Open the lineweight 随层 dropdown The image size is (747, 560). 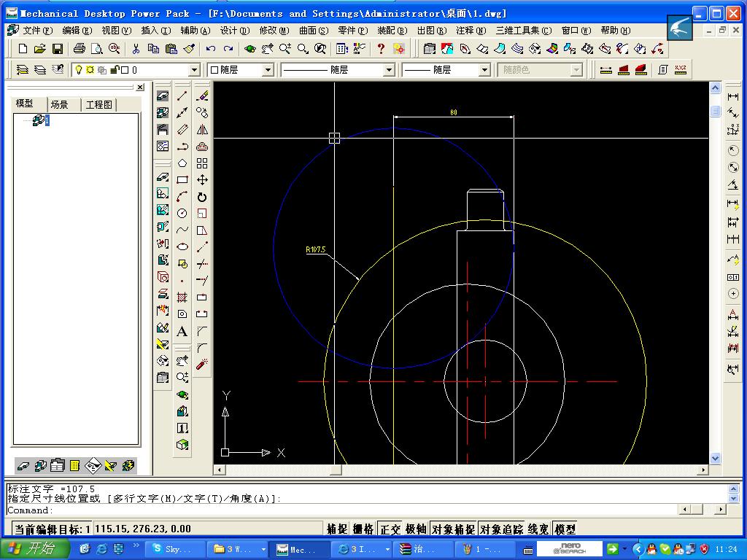tap(484, 70)
